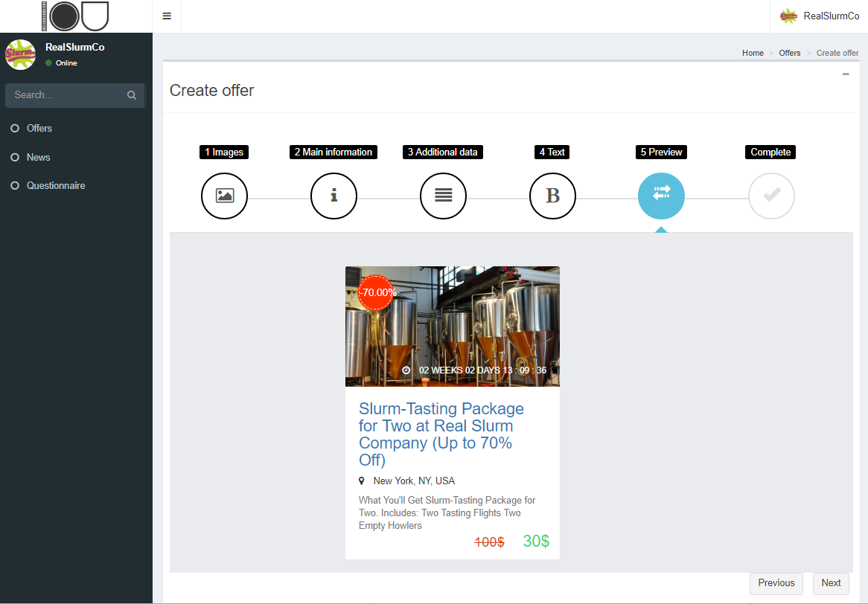Click the IOU logo in header
Image resolution: width=868 pixels, height=604 pixels.
tap(76, 16)
